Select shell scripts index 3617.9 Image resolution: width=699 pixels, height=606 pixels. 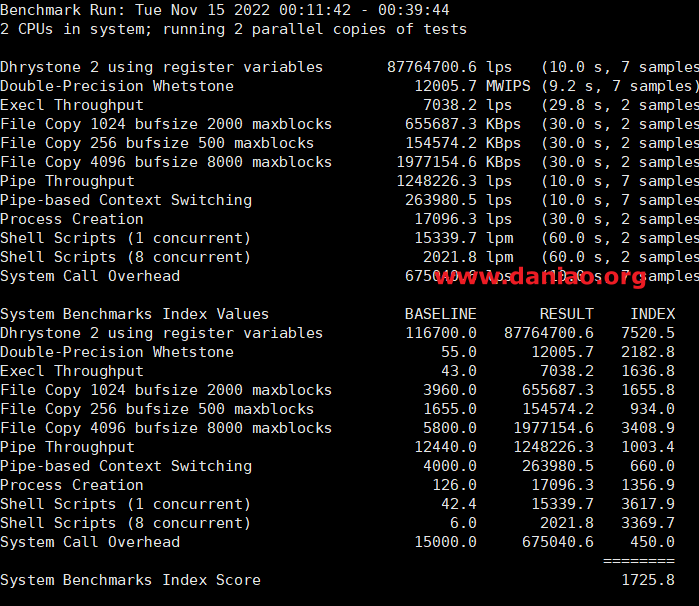click(x=648, y=504)
